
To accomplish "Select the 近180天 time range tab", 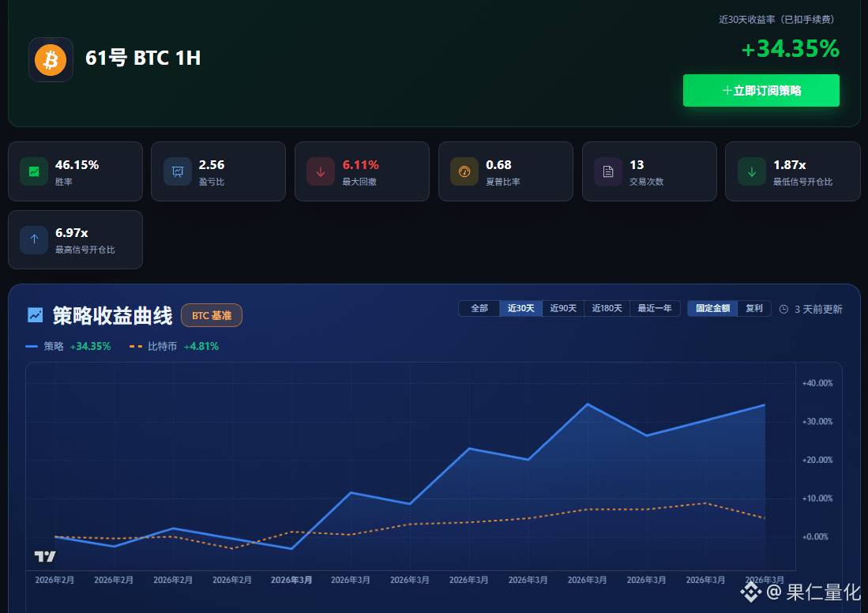I will [x=607, y=308].
